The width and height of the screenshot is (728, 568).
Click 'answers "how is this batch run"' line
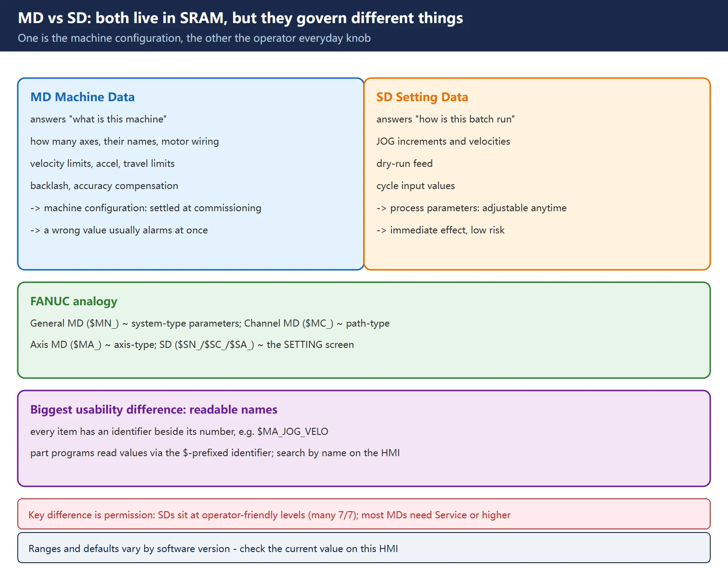pyautogui.click(x=445, y=119)
